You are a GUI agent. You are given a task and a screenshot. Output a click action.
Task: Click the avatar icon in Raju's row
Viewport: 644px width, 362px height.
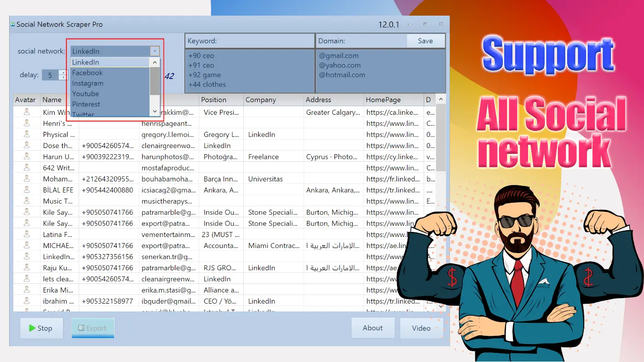pyautogui.click(x=27, y=267)
